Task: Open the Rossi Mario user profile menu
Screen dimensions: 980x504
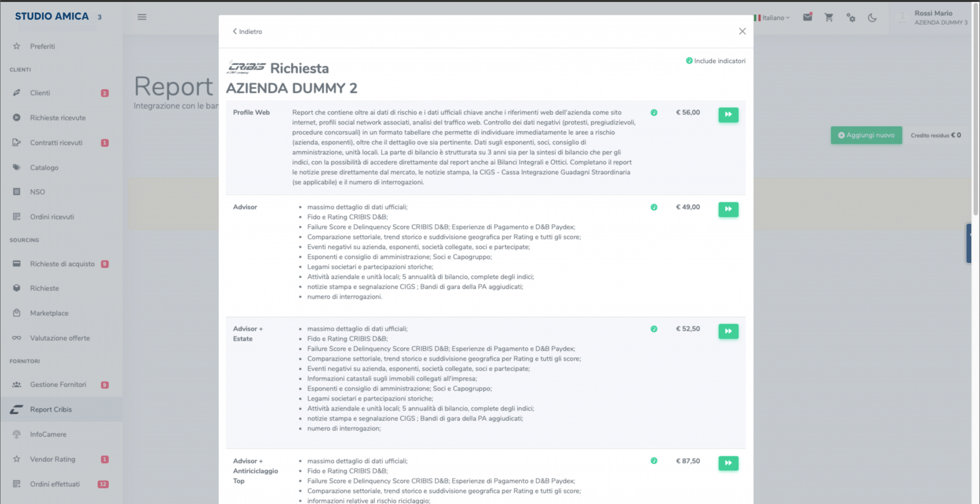Action: tap(932, 18)
